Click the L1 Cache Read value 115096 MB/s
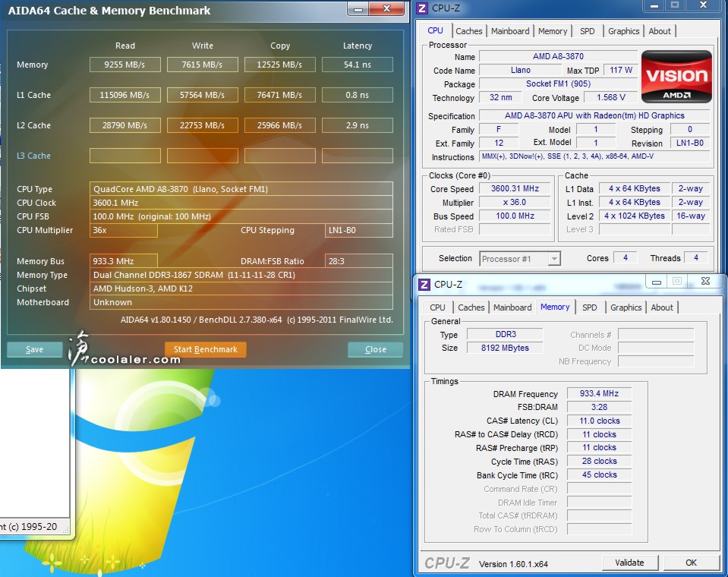This screenshot has height=577, width=728. (125, 95)
